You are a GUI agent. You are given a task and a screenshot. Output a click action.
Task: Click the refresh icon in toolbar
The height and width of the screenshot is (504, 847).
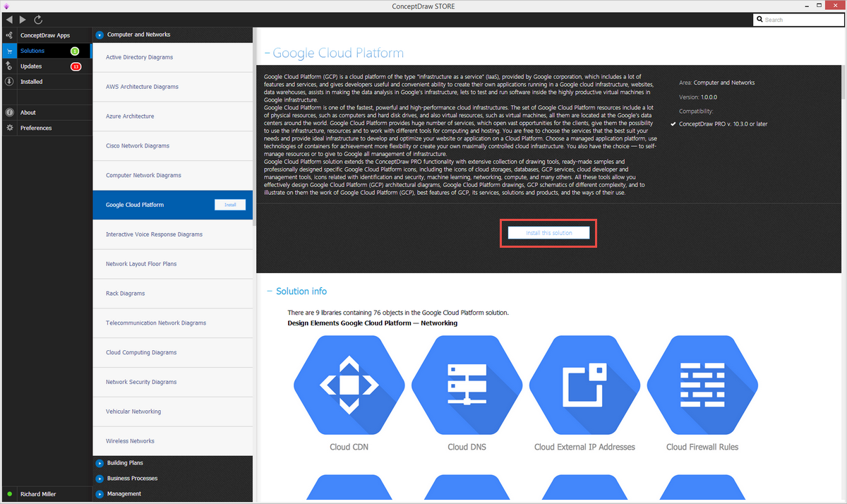click(x=38, y=20)
